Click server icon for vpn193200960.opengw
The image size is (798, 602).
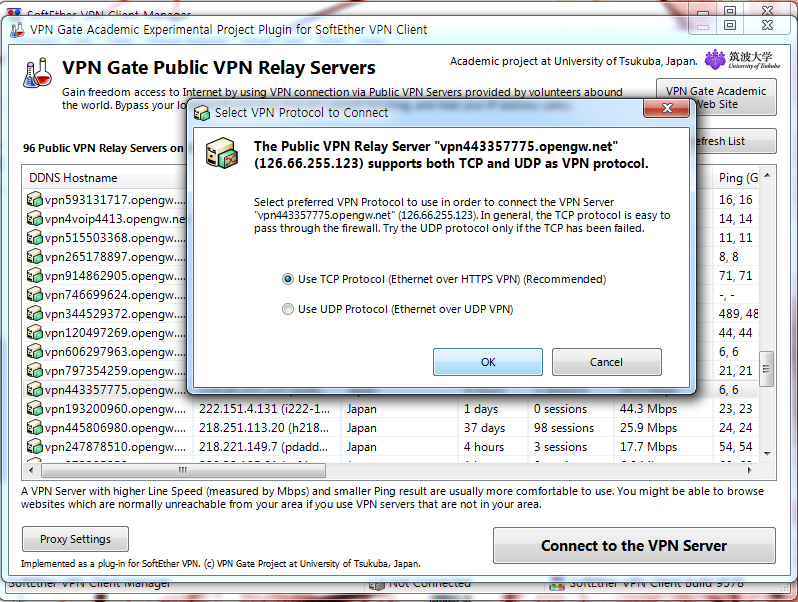(x=35, y=409)
